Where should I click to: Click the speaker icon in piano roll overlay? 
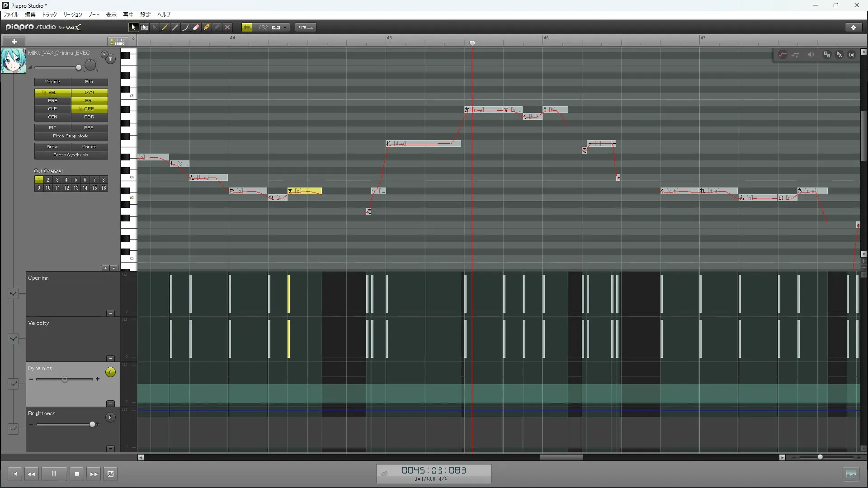pyautogui.click(x=811, y=55)
